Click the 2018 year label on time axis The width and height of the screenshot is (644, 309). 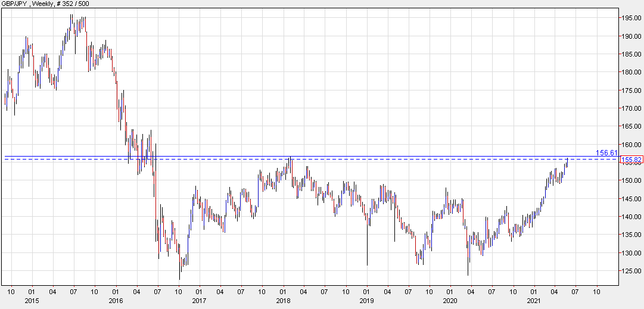coord(283,301)
